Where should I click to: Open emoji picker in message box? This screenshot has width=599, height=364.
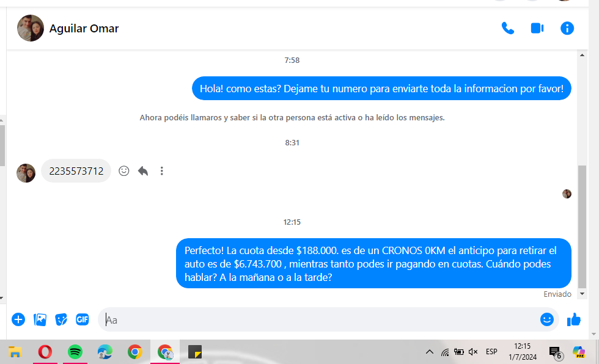[x=546, y=319]
